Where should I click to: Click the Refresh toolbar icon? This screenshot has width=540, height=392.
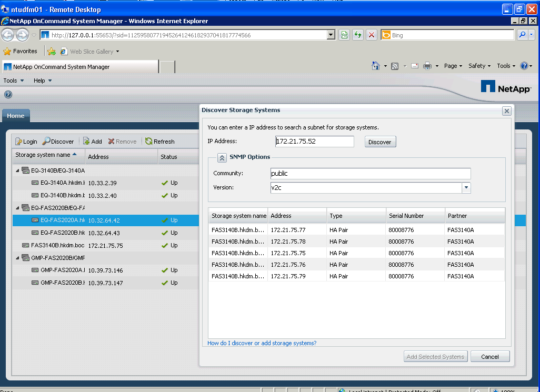149,142
